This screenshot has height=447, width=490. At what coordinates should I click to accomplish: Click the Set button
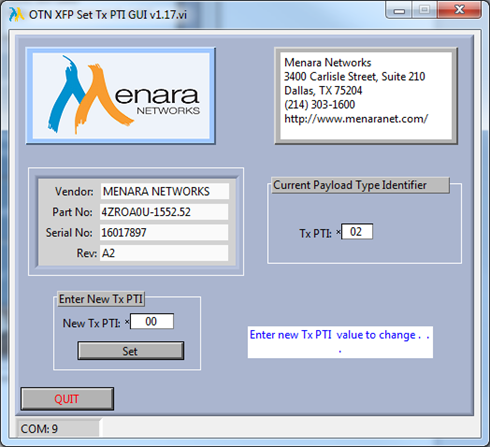click(x=130, y=351)
